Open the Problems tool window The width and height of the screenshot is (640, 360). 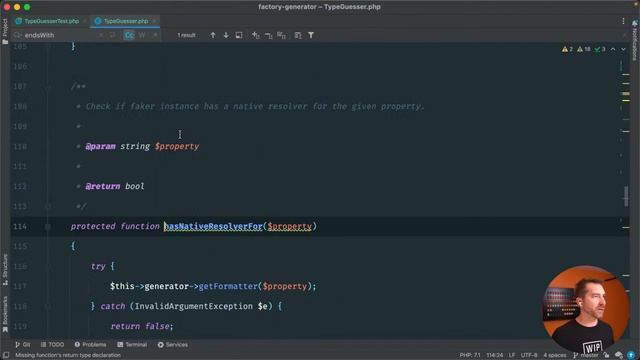[90, 345]
